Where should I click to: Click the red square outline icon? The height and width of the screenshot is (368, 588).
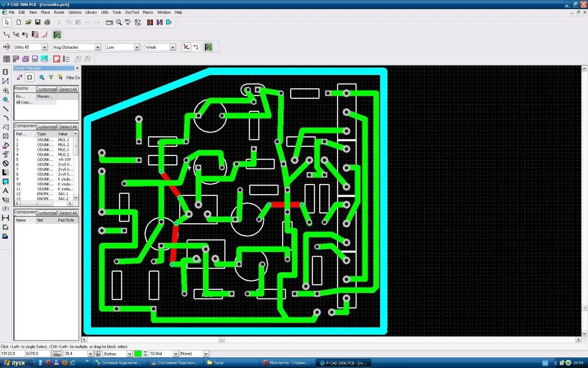(x=57, y=59)
